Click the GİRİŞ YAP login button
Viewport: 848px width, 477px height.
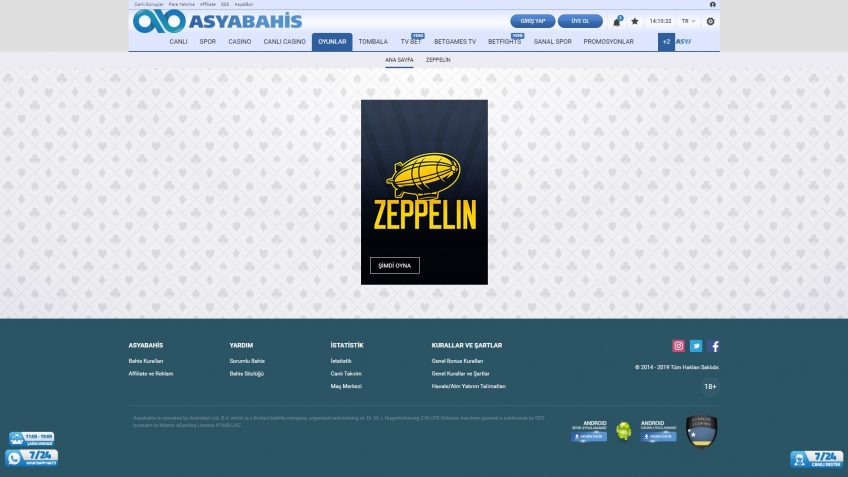[x=533, y=21]
